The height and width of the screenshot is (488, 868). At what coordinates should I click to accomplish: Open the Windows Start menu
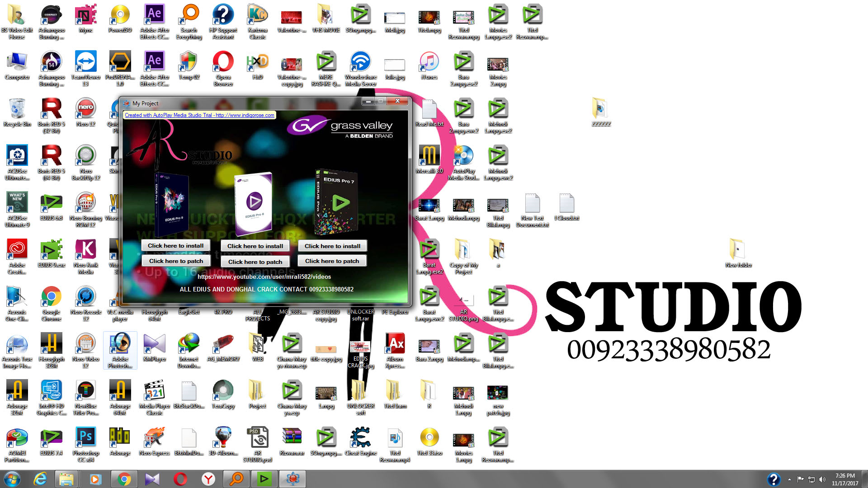(x=12, y=479)
